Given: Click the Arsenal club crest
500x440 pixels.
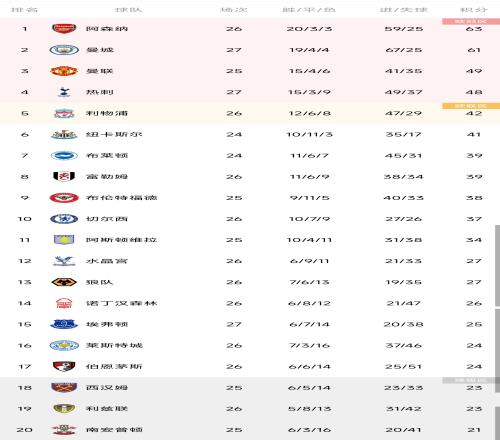Looking at the screenshot, I should (64, 29).
